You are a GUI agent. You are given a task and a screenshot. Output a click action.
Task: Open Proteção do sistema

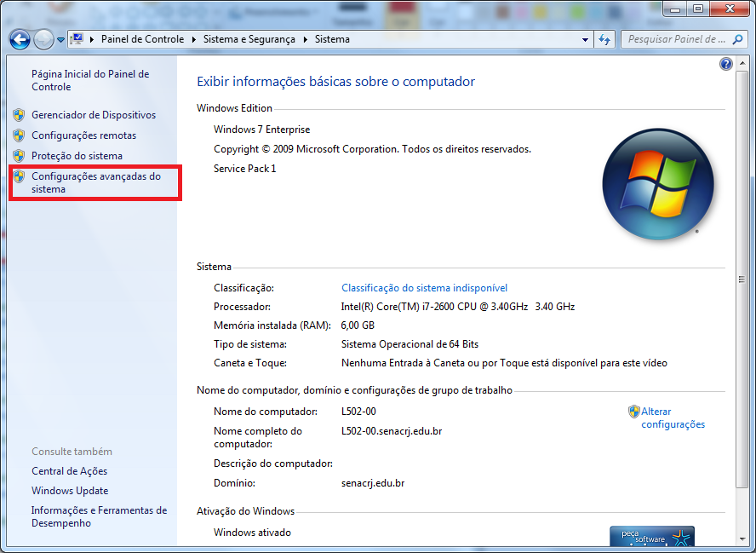pyautogui.click(x=77, y=156)
